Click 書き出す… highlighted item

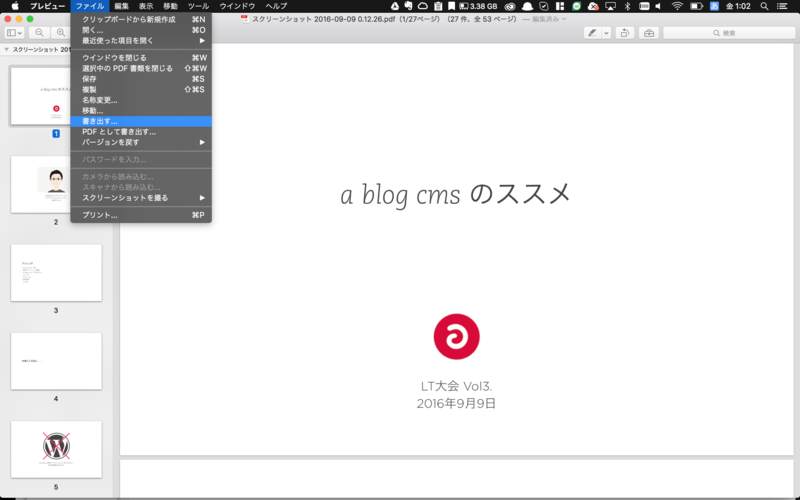[x=141, y=121]
